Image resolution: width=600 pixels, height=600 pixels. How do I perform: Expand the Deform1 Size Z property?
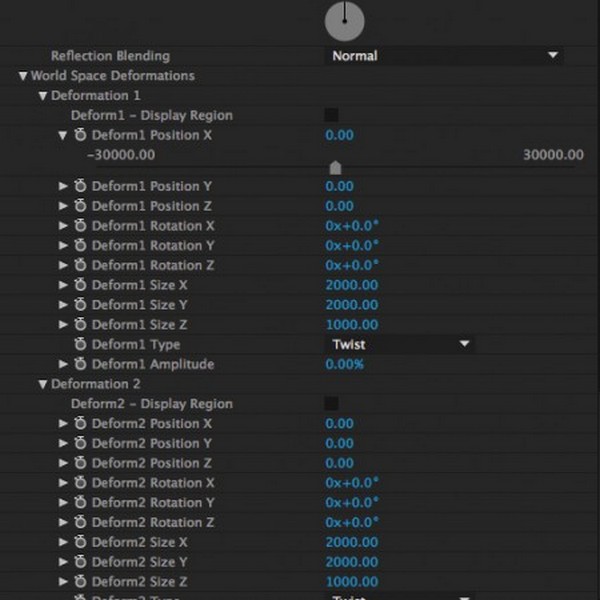pos(63,324)
